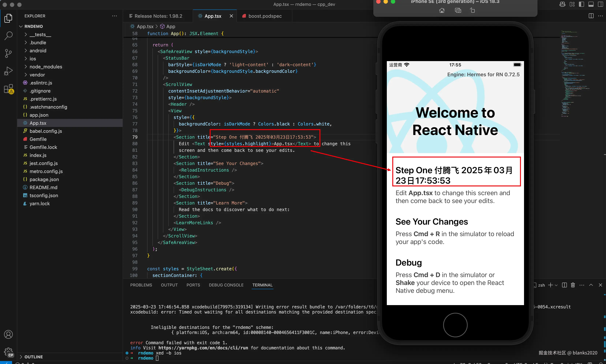
Task: Toggle the secondary sidebar layout button
Action: point(600,4)
